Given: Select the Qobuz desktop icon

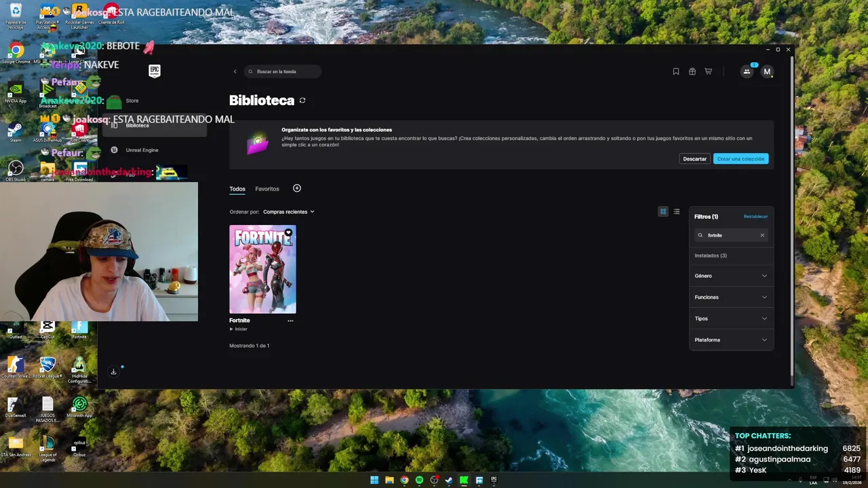Looking at the screenshot, I should [79, 447].
